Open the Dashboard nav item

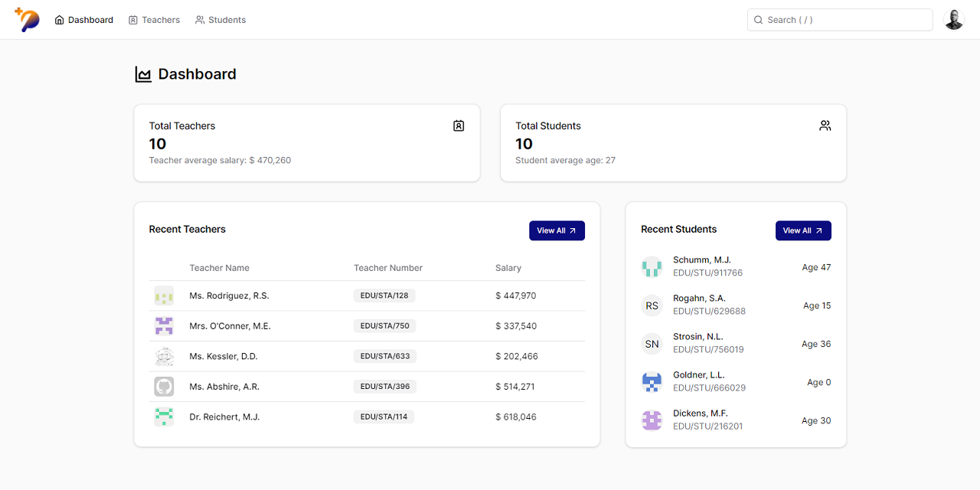[83, 20]
